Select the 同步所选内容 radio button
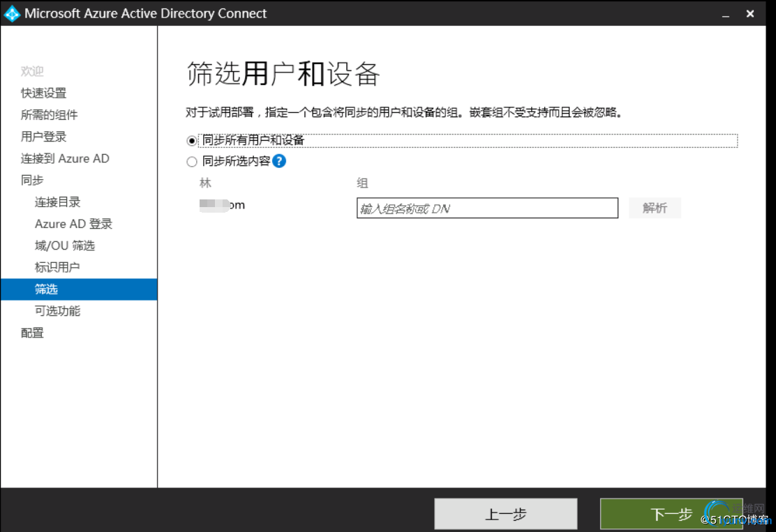 click(191, 162)
